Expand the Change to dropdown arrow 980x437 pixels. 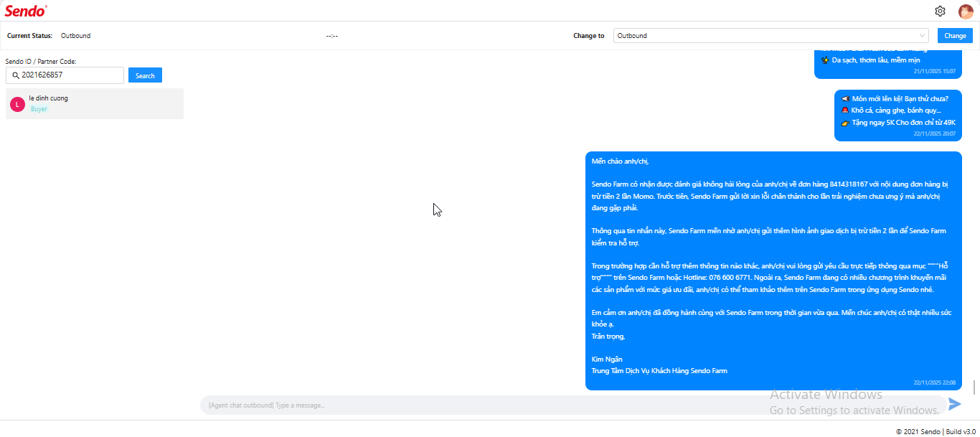point(922,36)
